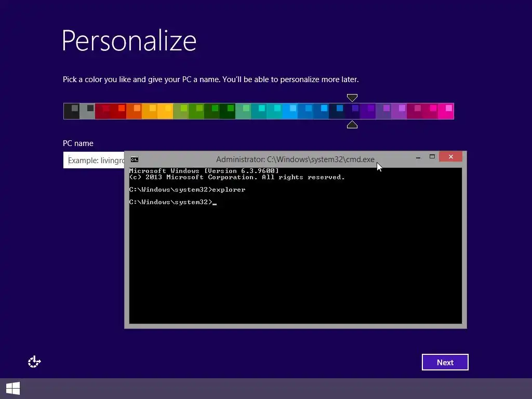Pick the black color swatch
This screenshot has height=399, width=532.
72,111
